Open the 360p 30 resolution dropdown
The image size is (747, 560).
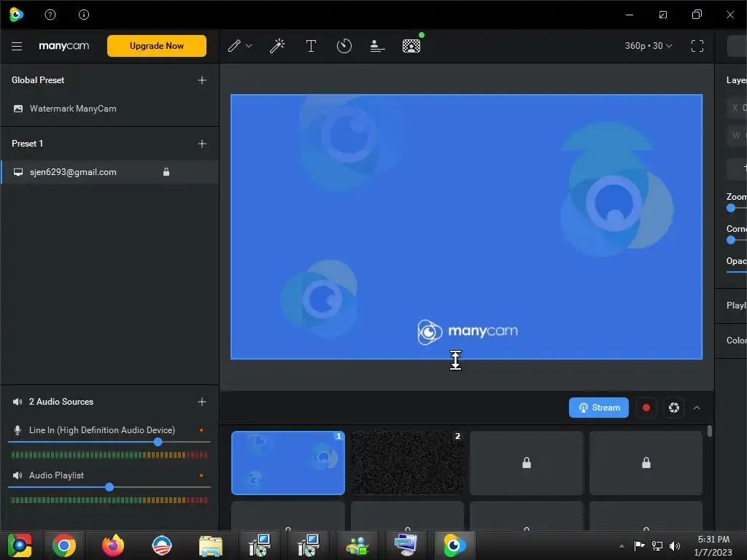click(649, 46)
